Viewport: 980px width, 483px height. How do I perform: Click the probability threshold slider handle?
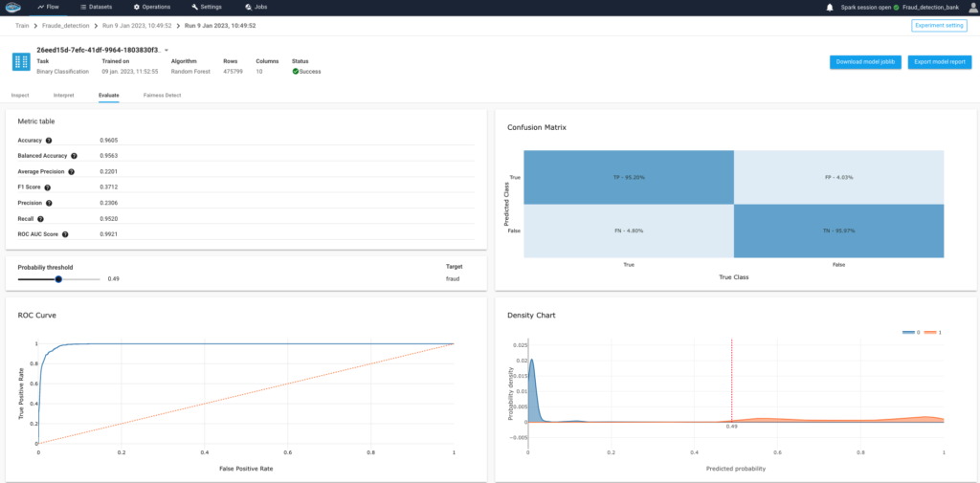(58, 279)
